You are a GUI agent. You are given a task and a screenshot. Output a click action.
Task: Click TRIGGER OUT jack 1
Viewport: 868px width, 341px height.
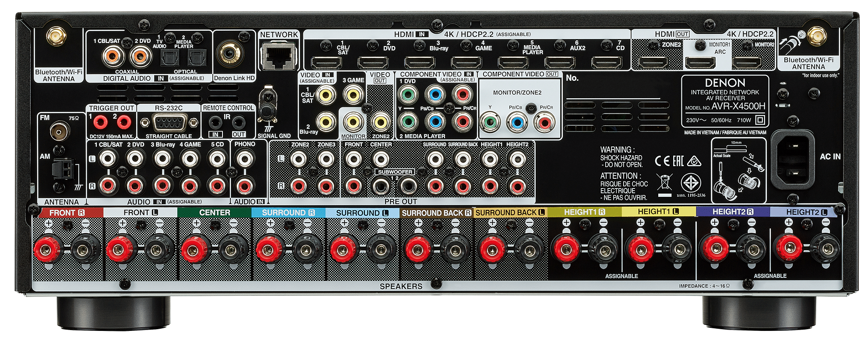click(x=101, y=122)
